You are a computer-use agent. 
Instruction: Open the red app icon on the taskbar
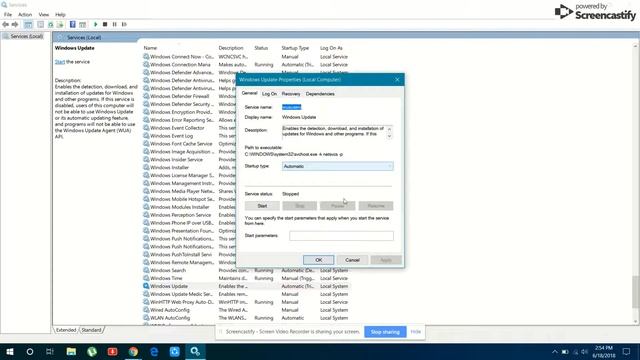pos(112,351)
